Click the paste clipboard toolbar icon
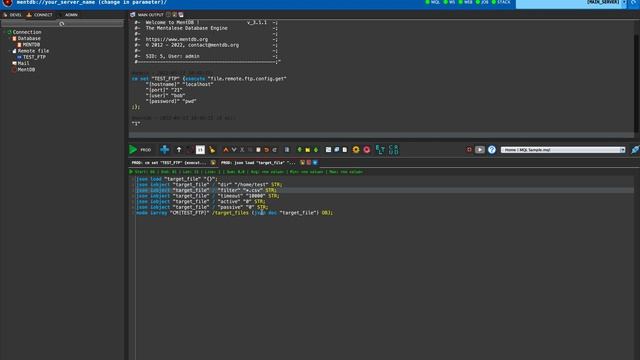The height and width of the screenshot is (360, 640). [258, 150]
